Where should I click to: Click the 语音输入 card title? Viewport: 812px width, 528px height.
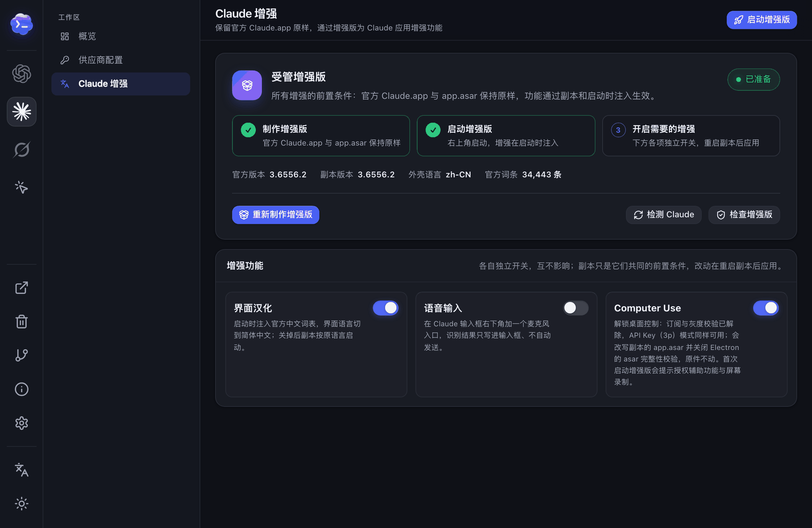click(443, 308)
